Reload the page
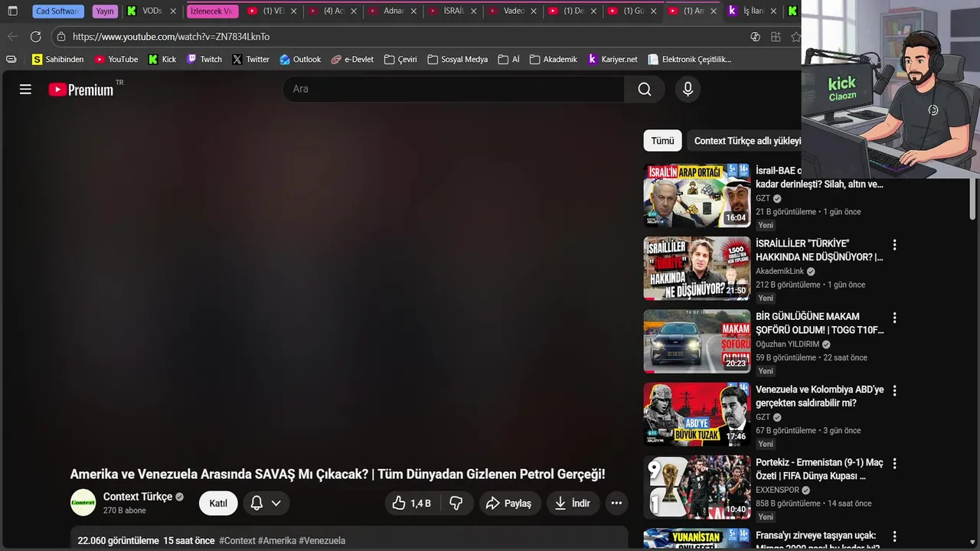The width and height of the screenshot is (980, 551). (35, 37)
